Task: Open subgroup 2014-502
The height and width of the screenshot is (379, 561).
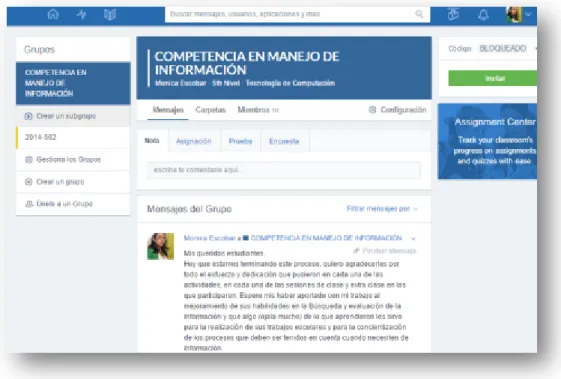Action: (x=73, y=137)
